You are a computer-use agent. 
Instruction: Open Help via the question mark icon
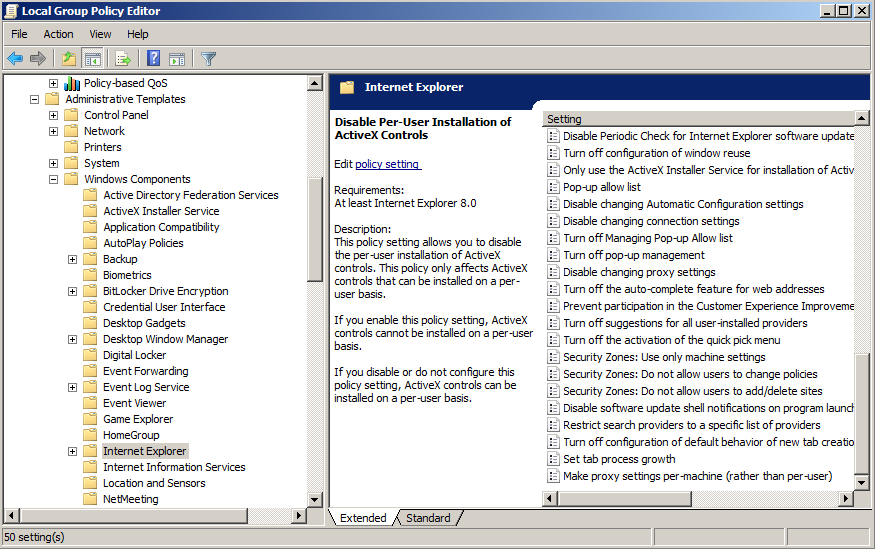tap(153, 58)
